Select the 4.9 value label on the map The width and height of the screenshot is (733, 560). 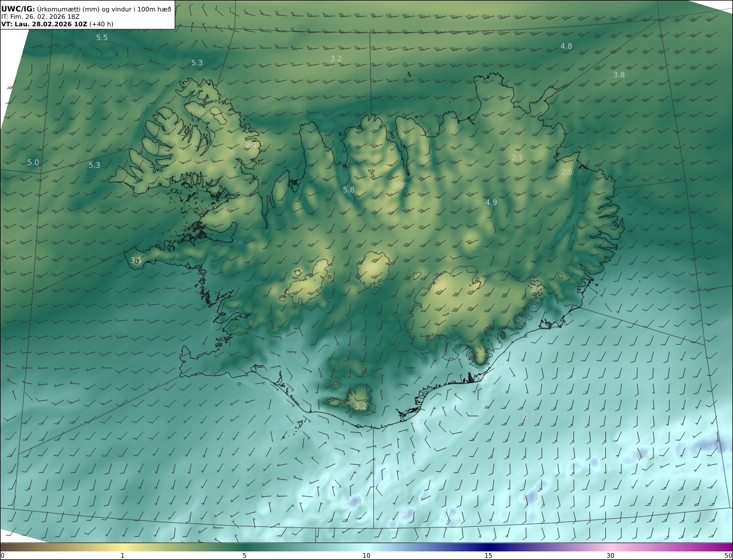click(491, 202)
